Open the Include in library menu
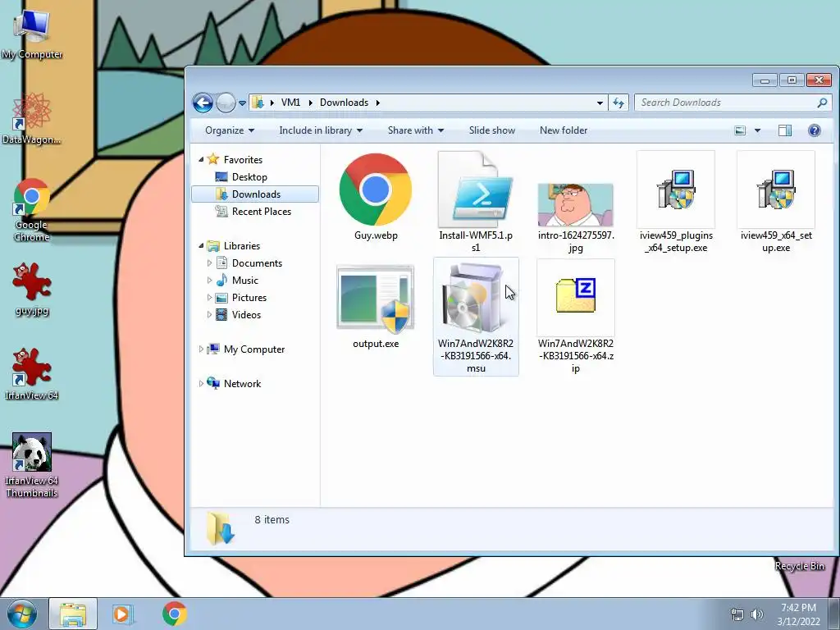The image size is (840, 630). [x=321, y=130]
